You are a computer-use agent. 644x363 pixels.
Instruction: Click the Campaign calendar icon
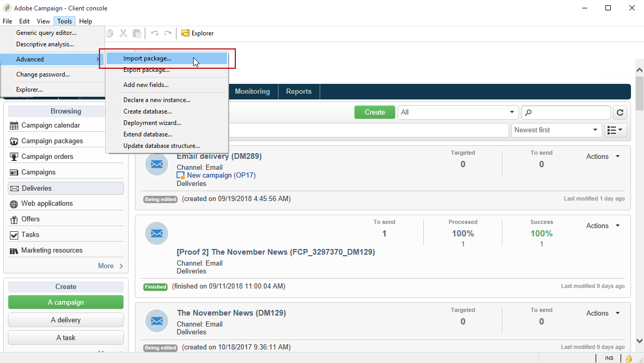(14, 126)
